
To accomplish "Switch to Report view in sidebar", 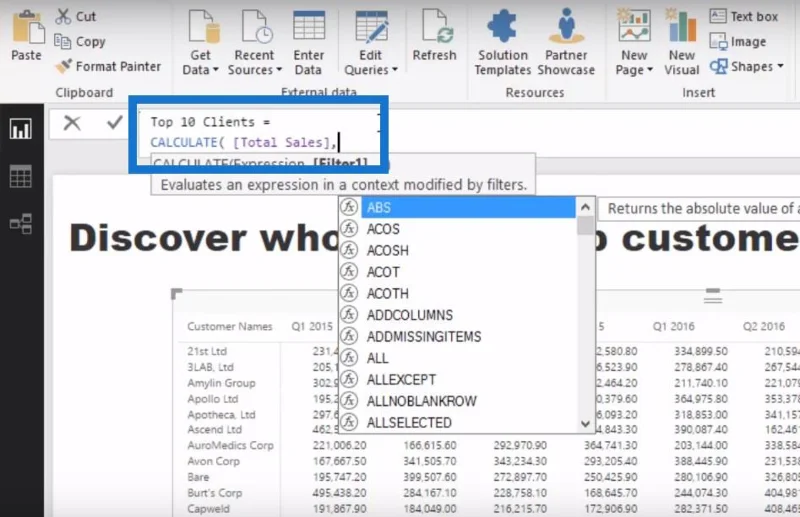I will point(21,129).
